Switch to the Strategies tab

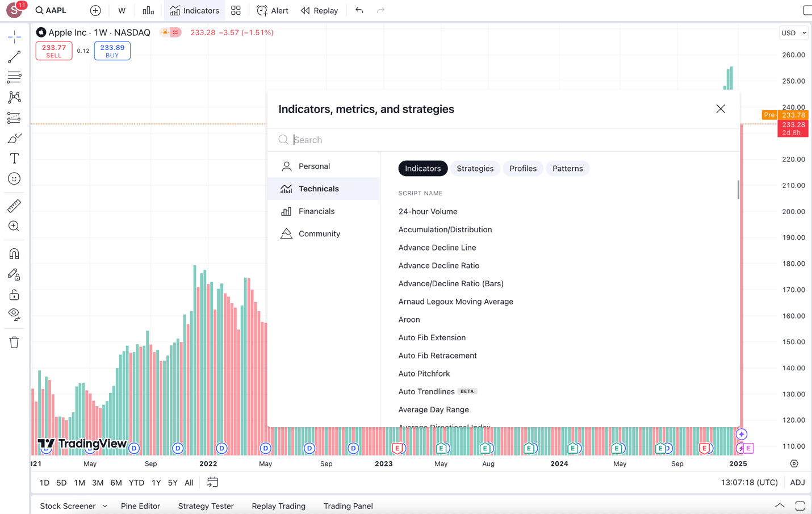475,168
